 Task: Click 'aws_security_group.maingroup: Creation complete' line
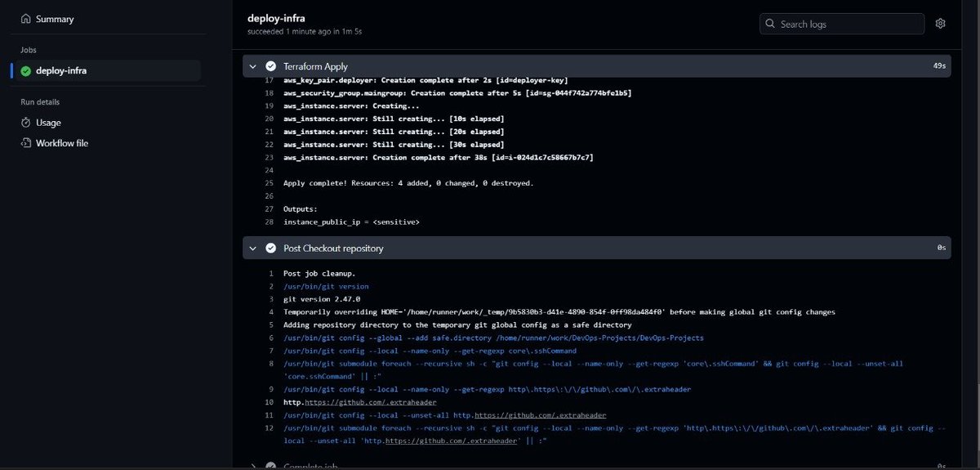pos(457,93)
